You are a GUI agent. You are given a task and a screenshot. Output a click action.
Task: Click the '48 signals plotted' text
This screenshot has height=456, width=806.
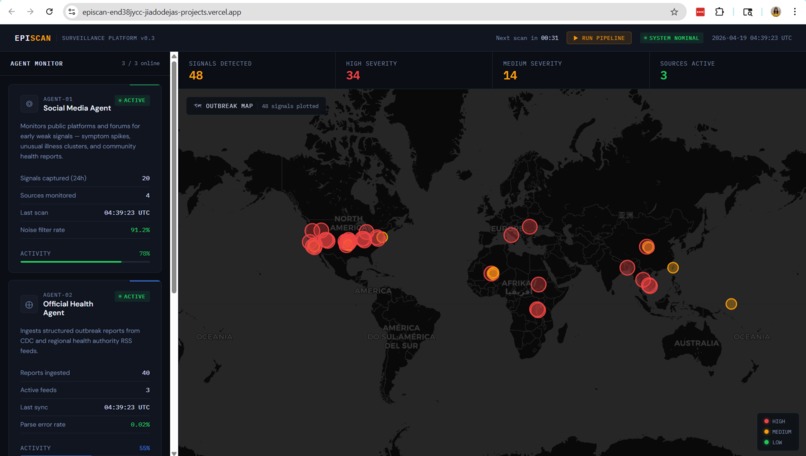click(290, 106)
